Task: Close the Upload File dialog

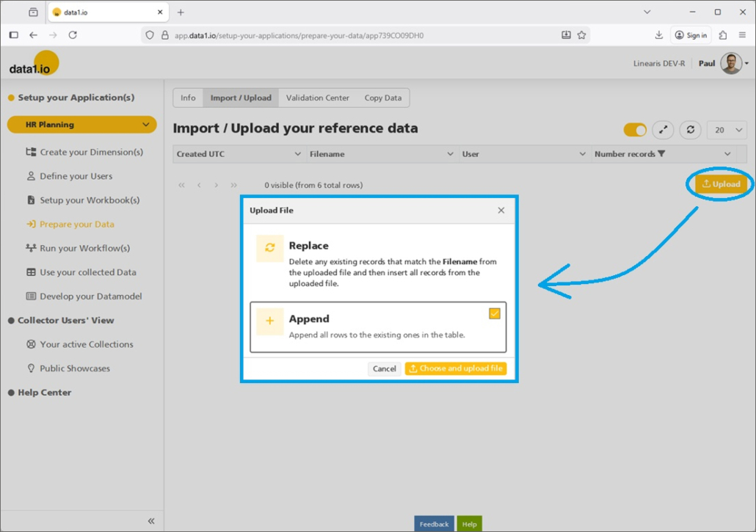Action: [x=501, y=211]
